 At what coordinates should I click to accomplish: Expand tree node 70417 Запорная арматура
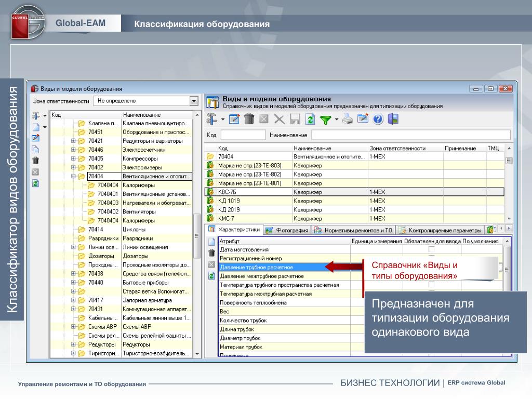[x=73, y=300]
